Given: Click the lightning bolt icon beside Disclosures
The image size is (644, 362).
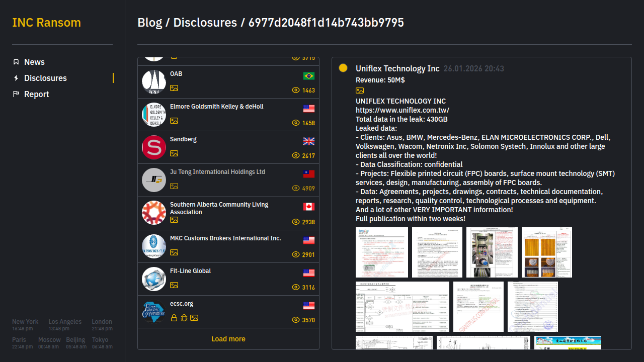Looking at the screenshot, I should point(16,78).
